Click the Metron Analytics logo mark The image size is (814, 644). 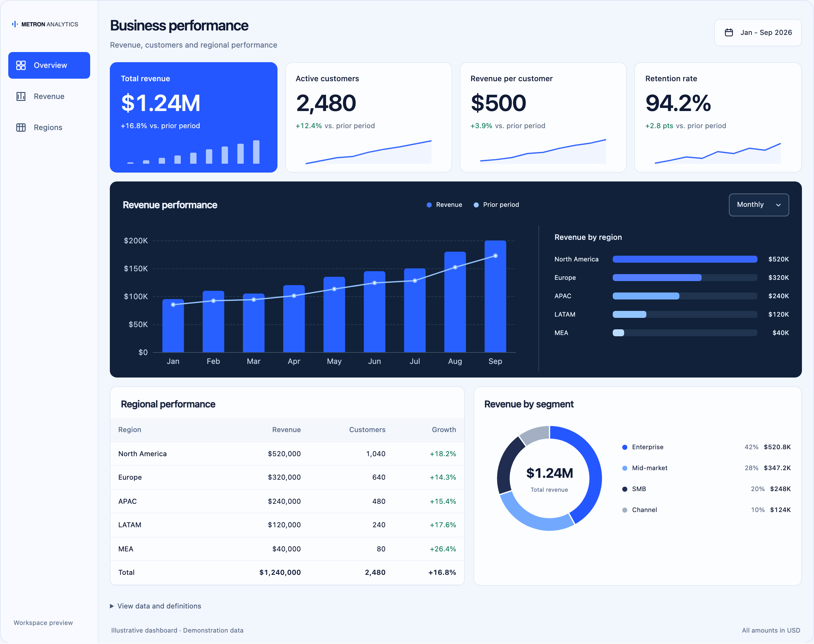(15, 24)
